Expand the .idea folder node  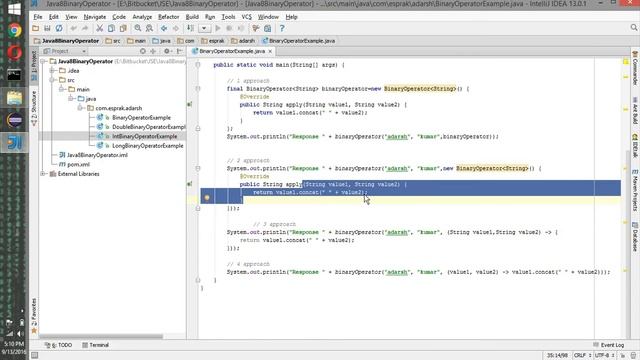tap(52, 71)
